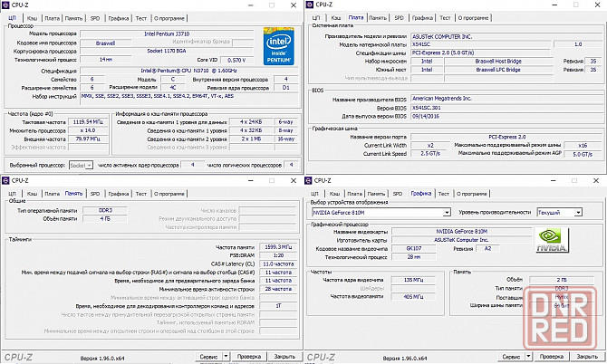The height and width of the screenshot is (364, 607).
Task: Click the Braswell Host Bridge chipset field
Action: [x=498, y=61]
